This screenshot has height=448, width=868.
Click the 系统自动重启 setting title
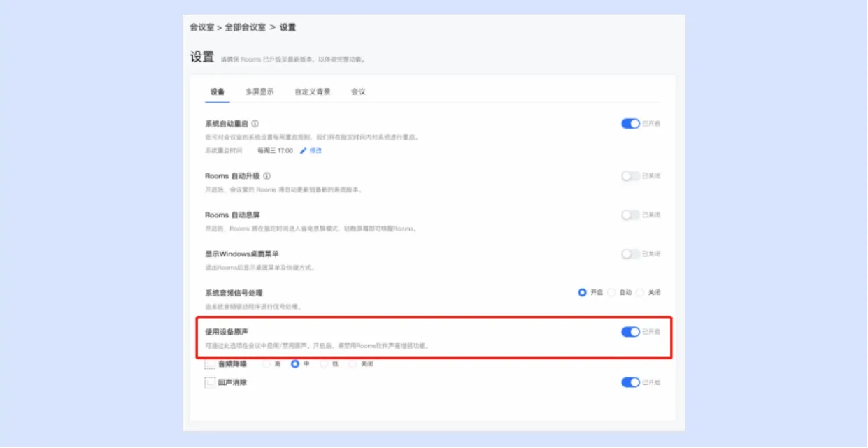227,124
